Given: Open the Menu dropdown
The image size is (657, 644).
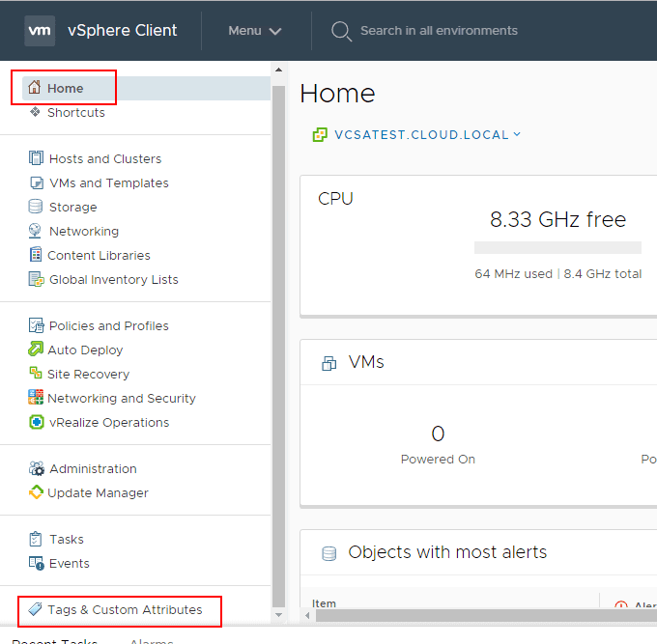Looking at the screenshot, I should pos(255,31).
